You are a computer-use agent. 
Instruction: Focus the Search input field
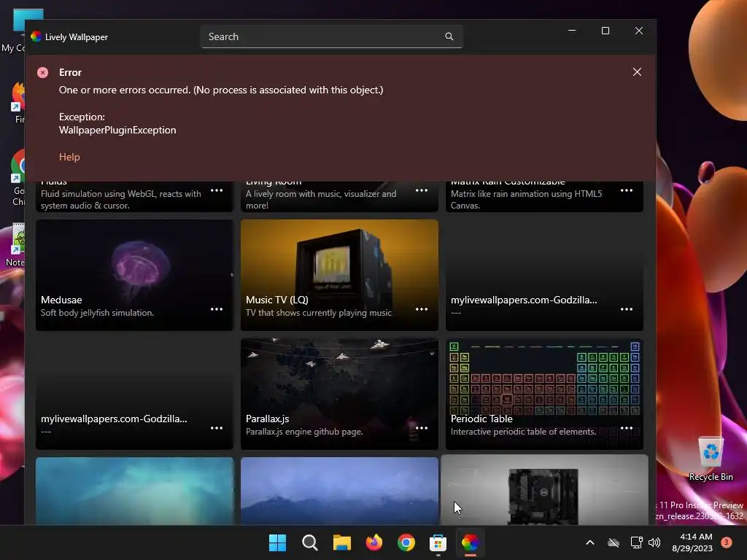pyautogui.click(x=331, y=36)
